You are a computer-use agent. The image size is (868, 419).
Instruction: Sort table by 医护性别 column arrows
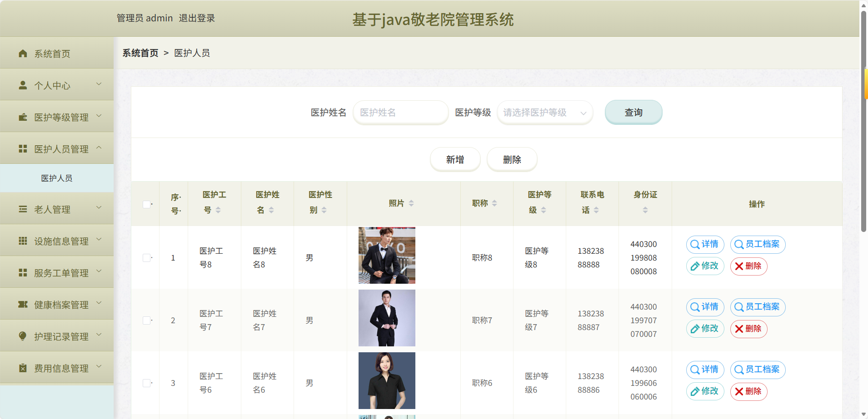click(x=324, y=210)
